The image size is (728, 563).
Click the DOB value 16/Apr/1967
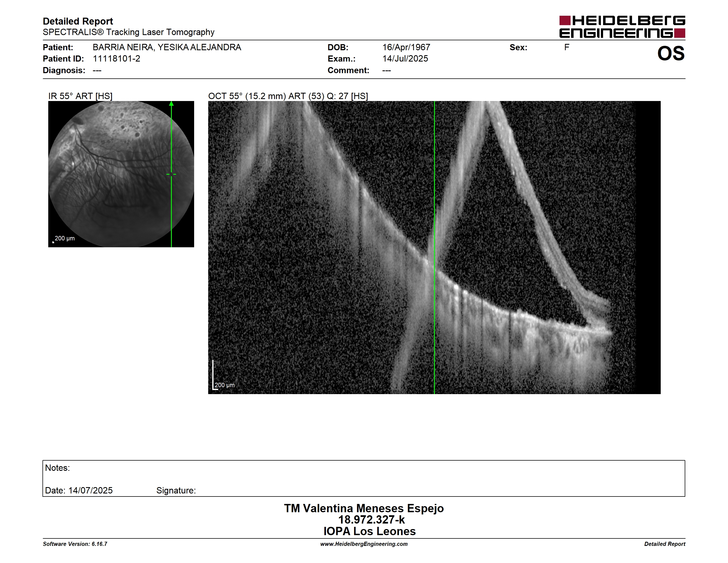406,47
